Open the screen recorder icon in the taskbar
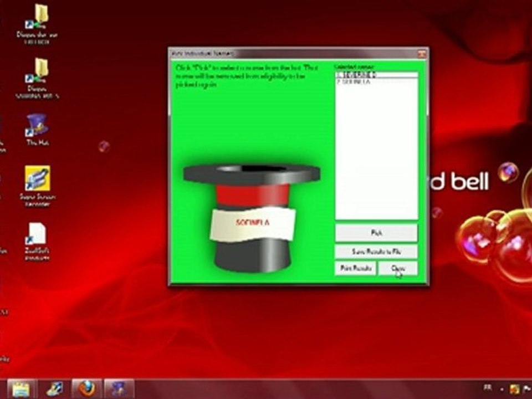This screenshot has height=399, width=532. [55, 389]
